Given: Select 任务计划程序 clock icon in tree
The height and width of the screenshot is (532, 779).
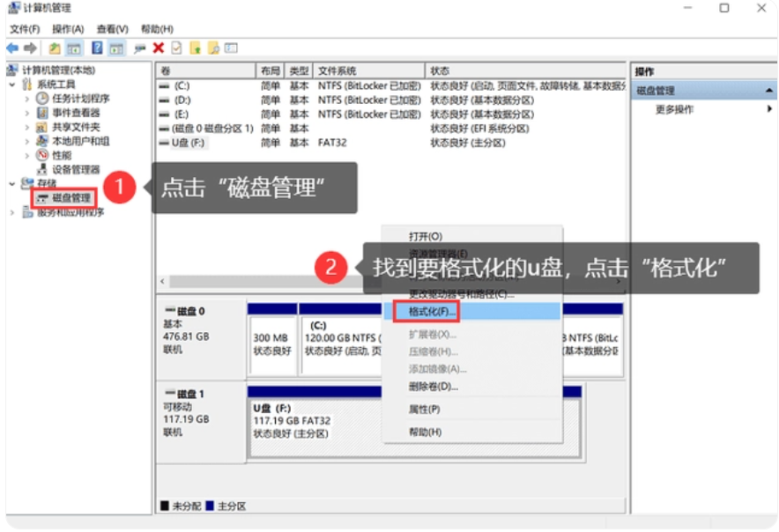Looking at the screenshot, I should (42, 99).
